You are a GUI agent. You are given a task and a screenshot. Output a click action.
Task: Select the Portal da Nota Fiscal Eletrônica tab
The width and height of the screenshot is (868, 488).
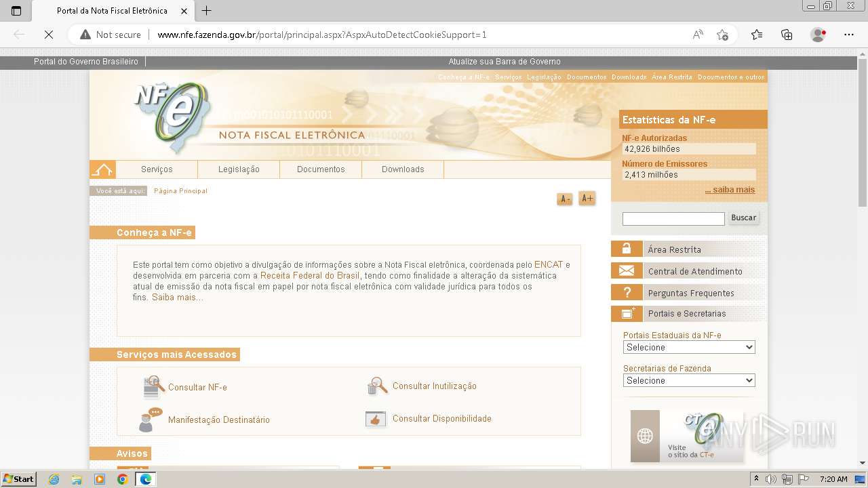coord(112,11)
